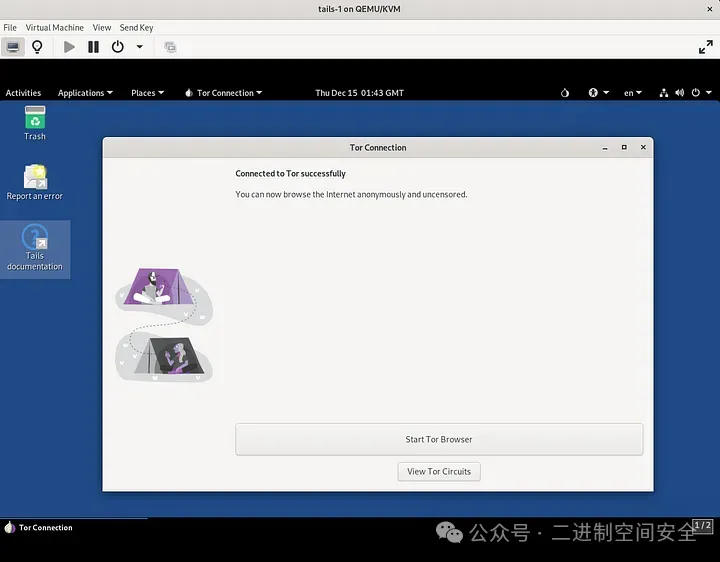Open the Trash desktop icon
Image resolution: width=720 pixels, height=562 pixels.
pyautogui.click(x=35, y=120)
